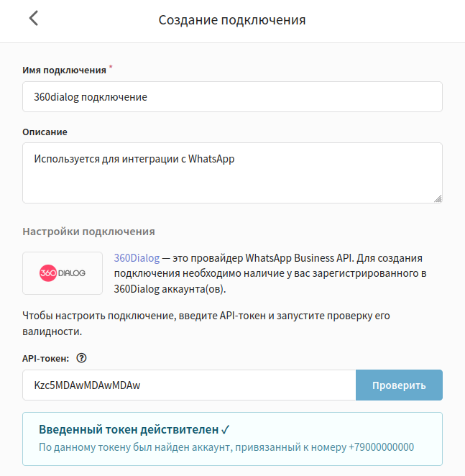The image size is (465, 476).
Task: Open the API-токен help question mark
Action: 81,358
